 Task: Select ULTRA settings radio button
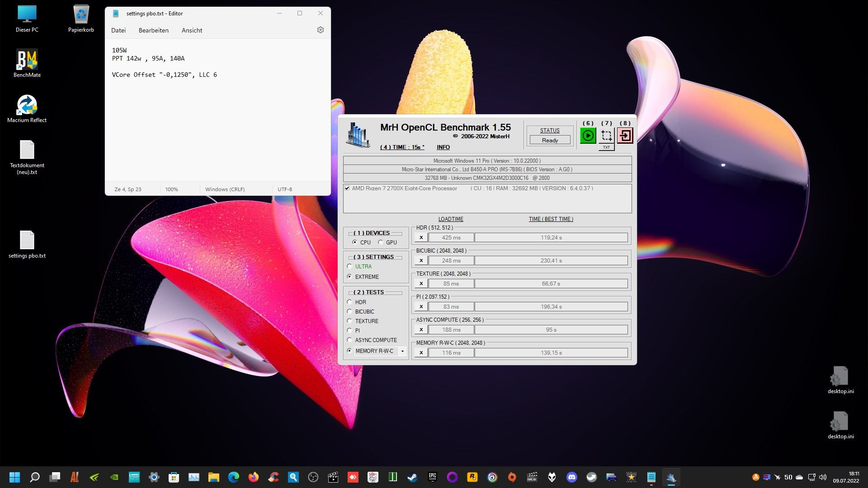[349, 266]
